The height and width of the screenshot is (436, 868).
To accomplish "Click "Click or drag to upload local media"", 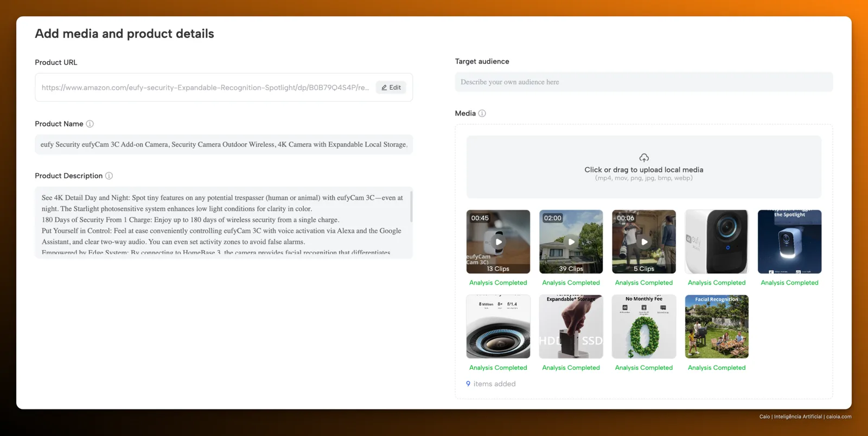I will [x=644, y=170].
